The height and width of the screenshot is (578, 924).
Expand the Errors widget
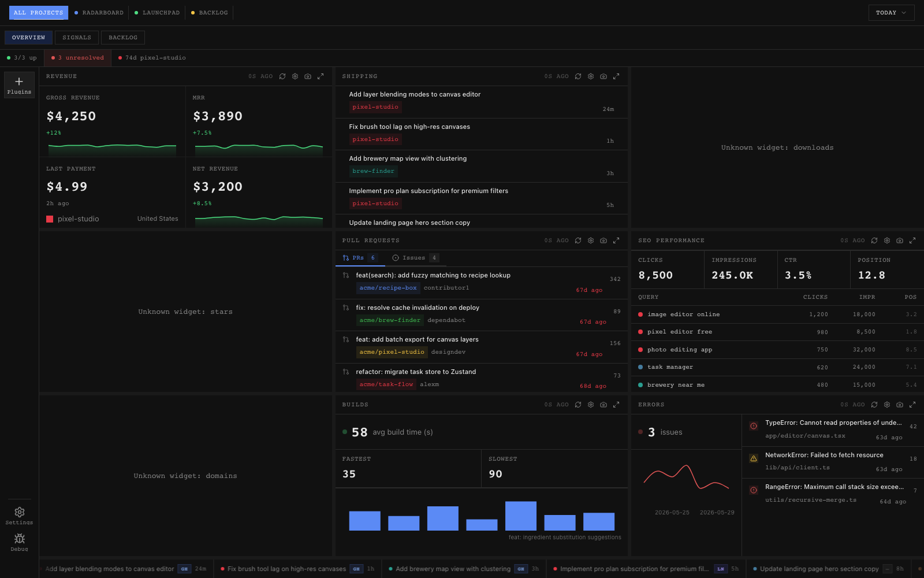click(x=912, y=405)
